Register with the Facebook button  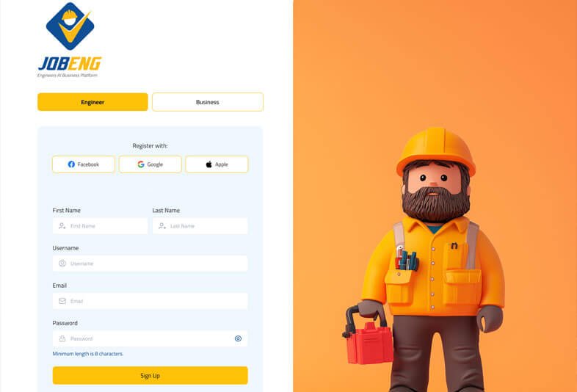[x=83, y=164]
